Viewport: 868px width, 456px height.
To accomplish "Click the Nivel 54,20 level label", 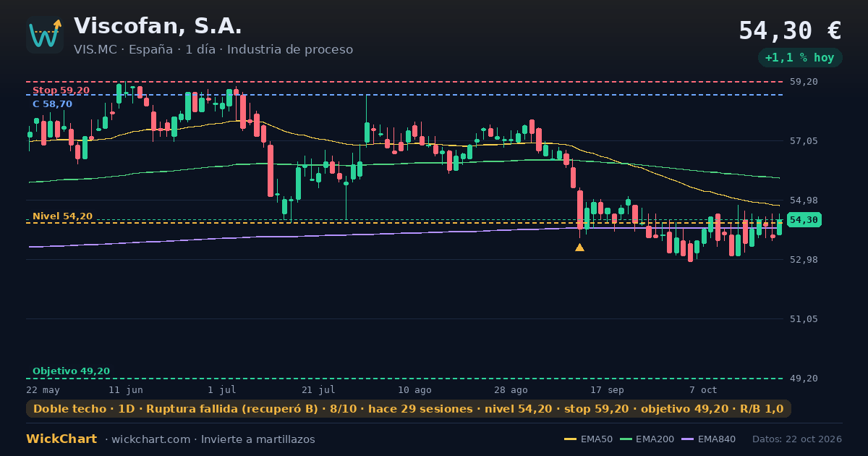I will [62, 216].
